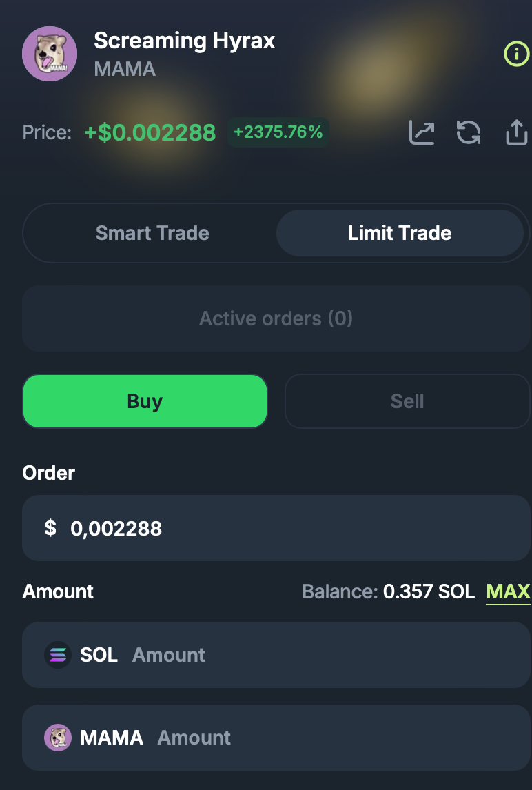Click the 0.357 SOL balance text
Screen dimensions: 532x790
tap(429, 591)
